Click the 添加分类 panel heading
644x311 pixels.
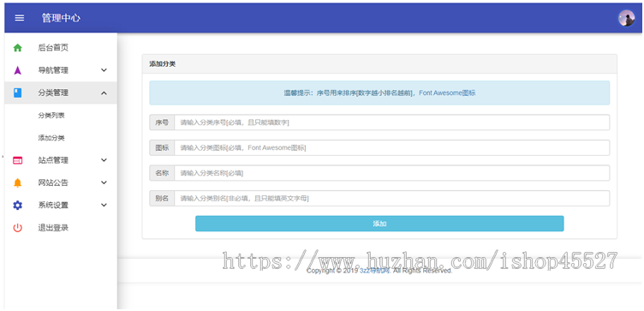(x=163, y=64)
